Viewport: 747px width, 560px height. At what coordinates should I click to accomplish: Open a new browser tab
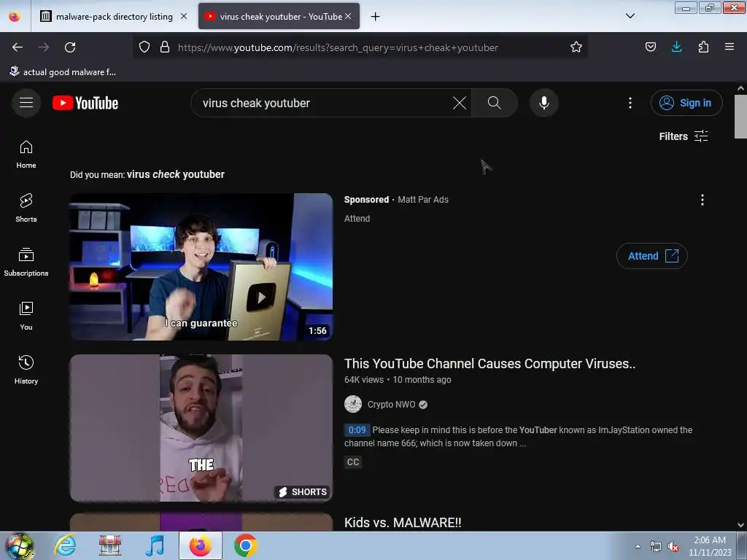[x=376, y=17]
